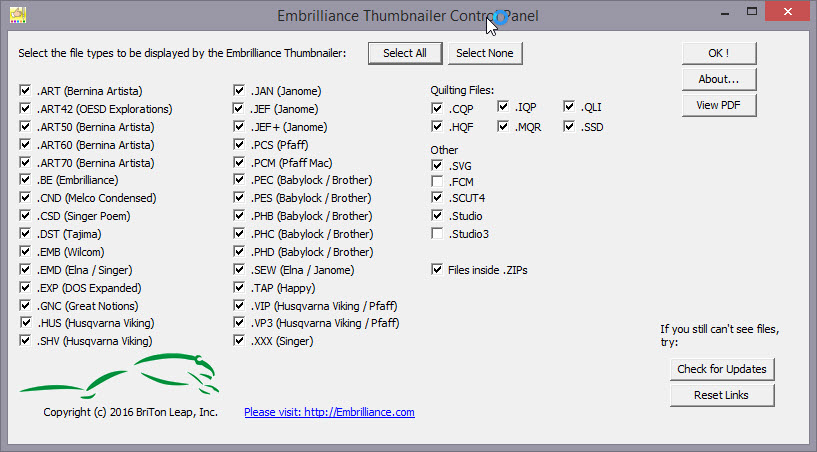
Task: Disable the .PES (Babylock / Brother) checkbox
Action: (239, 198)
